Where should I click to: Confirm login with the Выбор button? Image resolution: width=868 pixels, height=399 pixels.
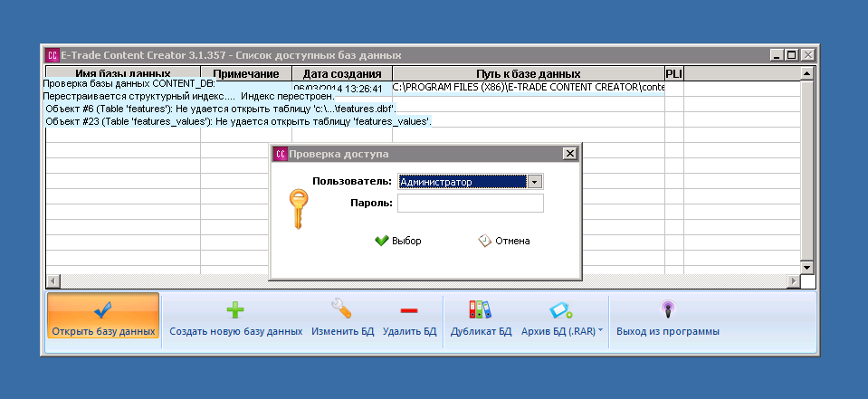click(x=398, y=241)
